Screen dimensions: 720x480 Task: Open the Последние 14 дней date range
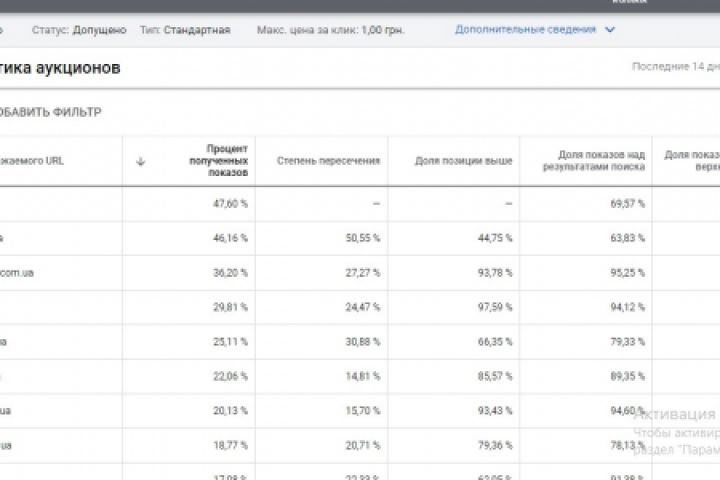(676, 67)
